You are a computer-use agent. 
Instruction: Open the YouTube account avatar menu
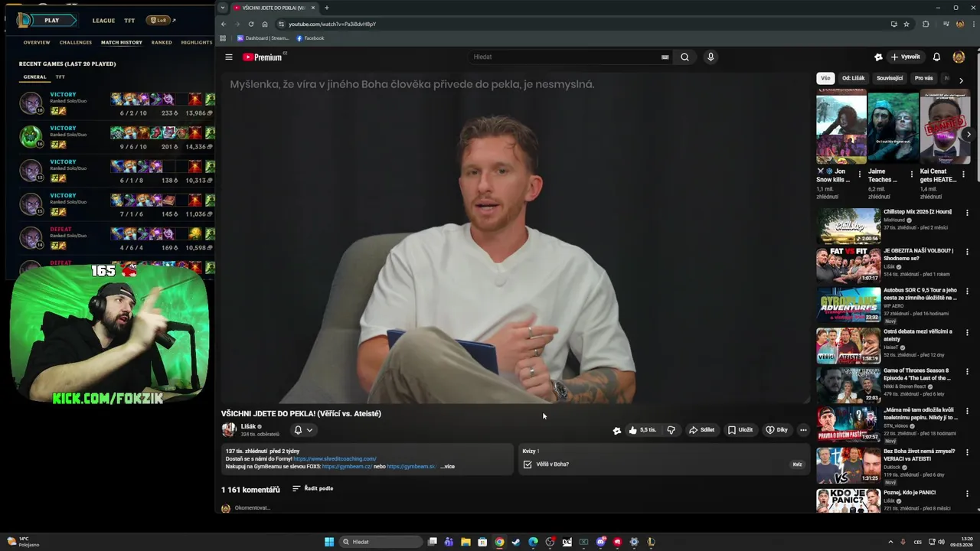click(x=959, y=57)
